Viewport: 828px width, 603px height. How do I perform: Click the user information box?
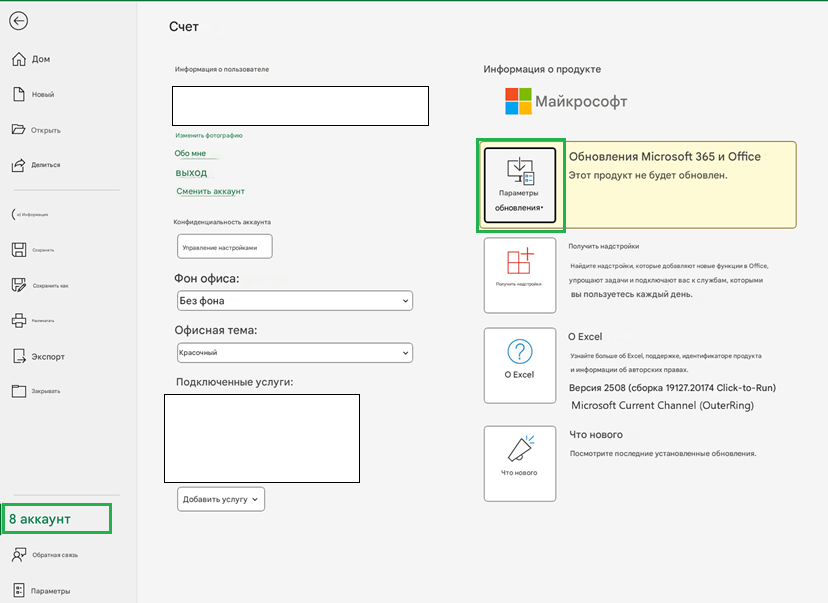click(300, 106)
